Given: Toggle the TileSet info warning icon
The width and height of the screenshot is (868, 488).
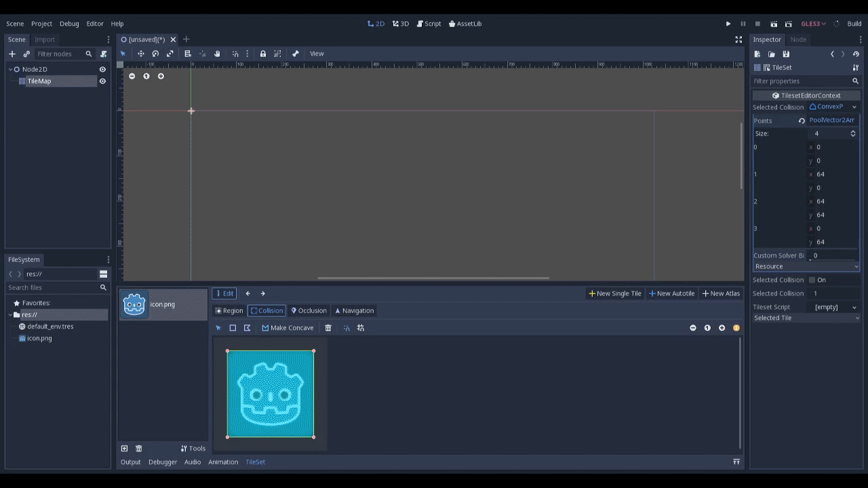Looking at the screenshot, I should [736, 328].
